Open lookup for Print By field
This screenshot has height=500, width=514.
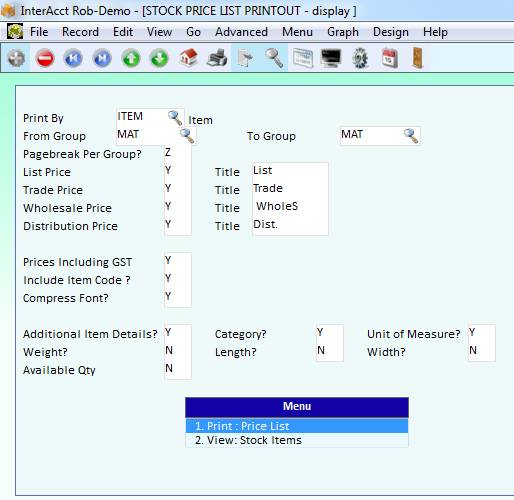point(175,118)
